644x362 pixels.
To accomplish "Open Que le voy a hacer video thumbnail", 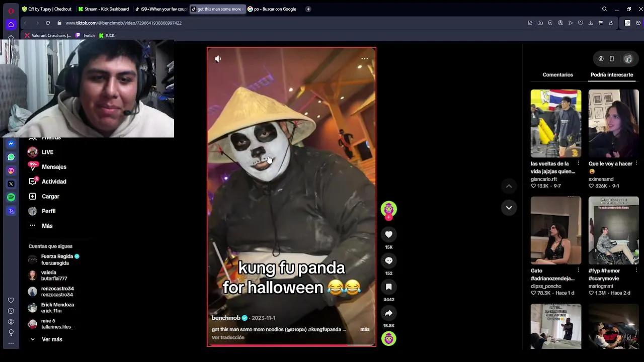I will click(x=613, y=124).
